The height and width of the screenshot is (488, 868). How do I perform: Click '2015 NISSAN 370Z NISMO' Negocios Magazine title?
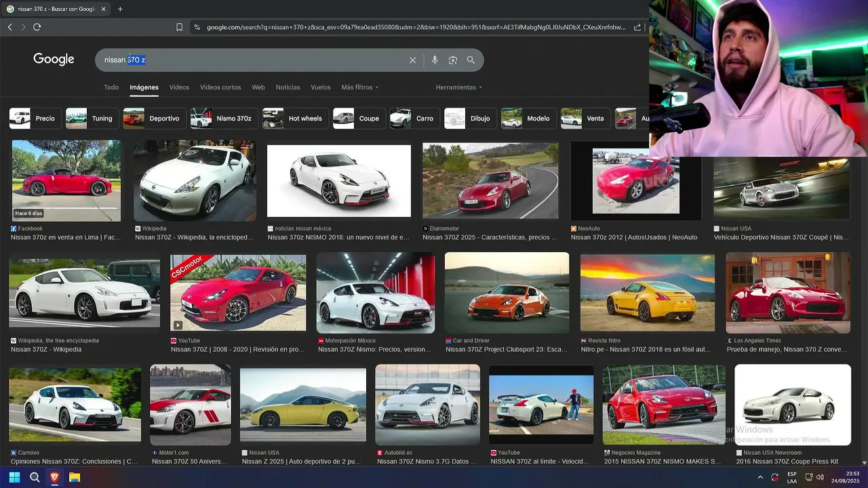tap(663, 462)
